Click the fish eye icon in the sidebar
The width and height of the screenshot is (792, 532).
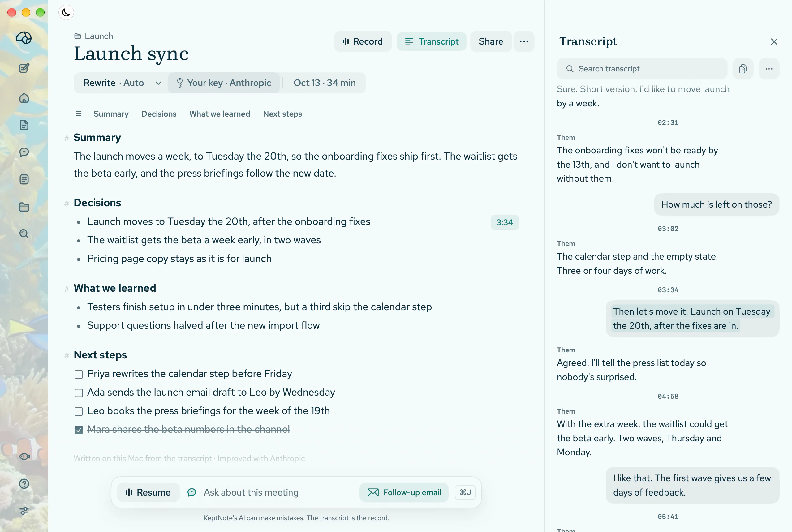point(24,456)
